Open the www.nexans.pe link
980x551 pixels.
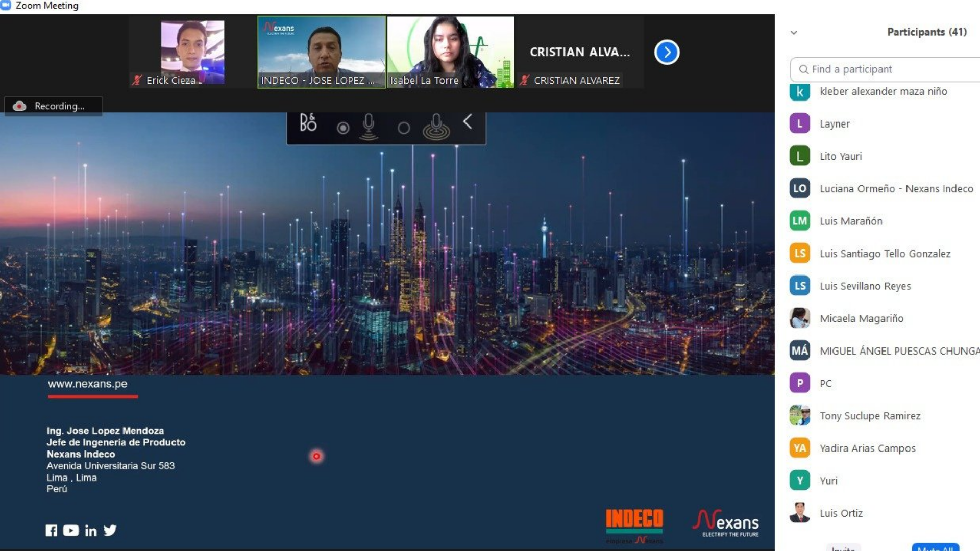pyautogui.click(x=88, y=384)
